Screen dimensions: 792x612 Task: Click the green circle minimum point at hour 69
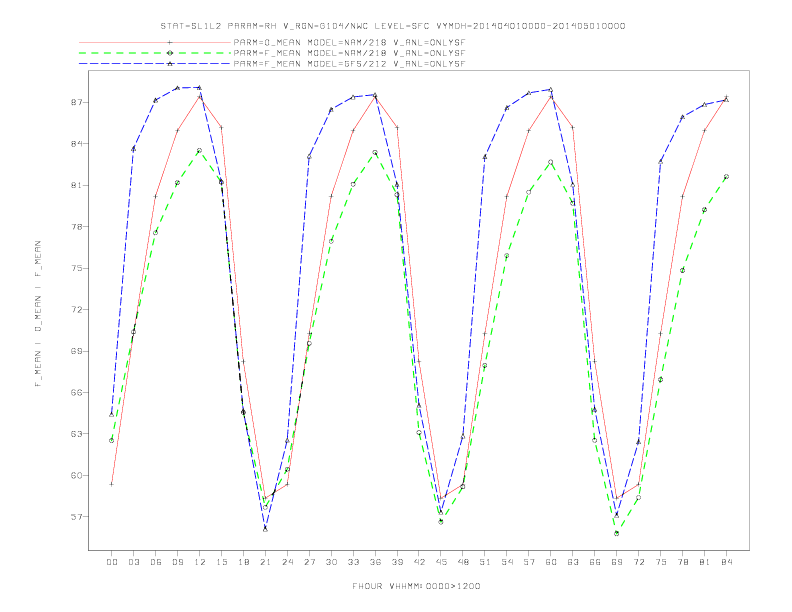tap(617, 533)
